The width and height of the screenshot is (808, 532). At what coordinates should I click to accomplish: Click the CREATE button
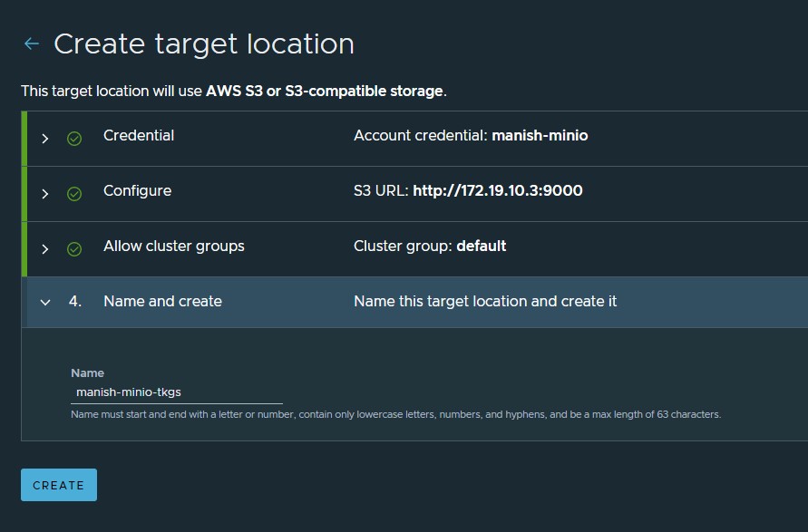[59, 485]
